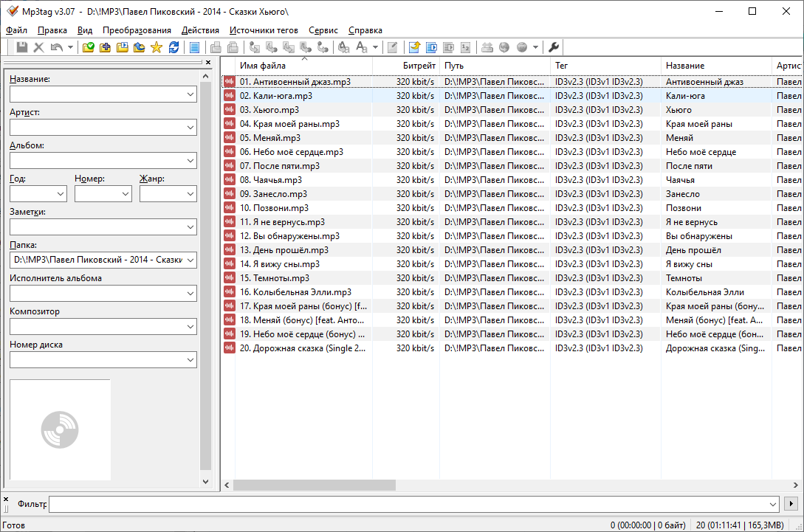Expand the Альбом field dropdown

pyautogui.click(x=190, y=161)
